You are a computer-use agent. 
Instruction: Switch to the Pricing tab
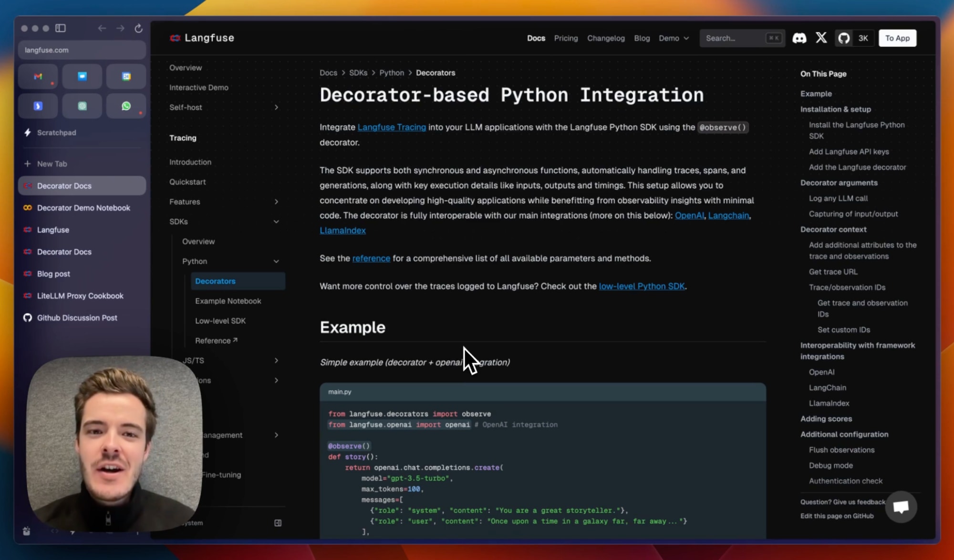[566, 38]
